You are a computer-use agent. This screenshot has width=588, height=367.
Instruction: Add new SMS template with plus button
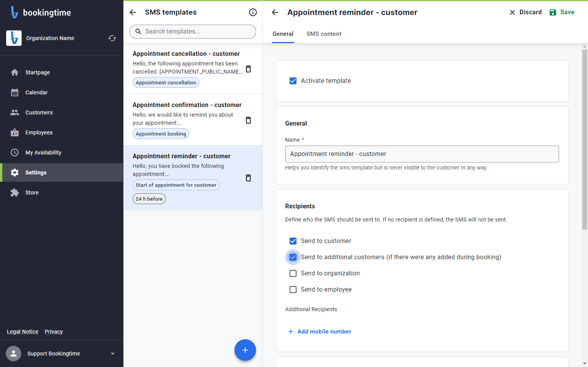coord(245,350)
